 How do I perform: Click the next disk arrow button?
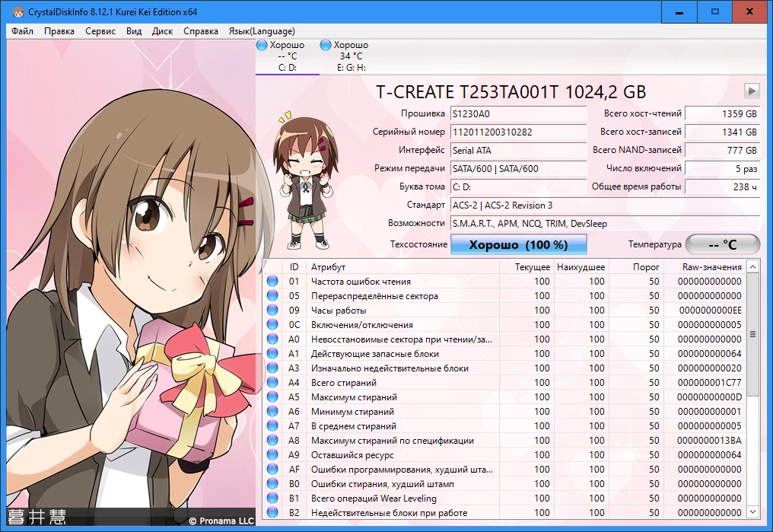[x=751, y=91]
